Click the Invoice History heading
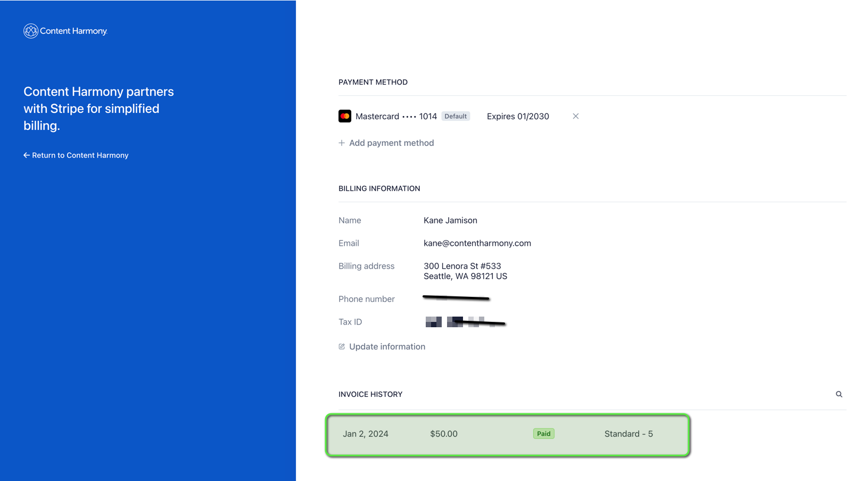868x481 pixels. 370,394
